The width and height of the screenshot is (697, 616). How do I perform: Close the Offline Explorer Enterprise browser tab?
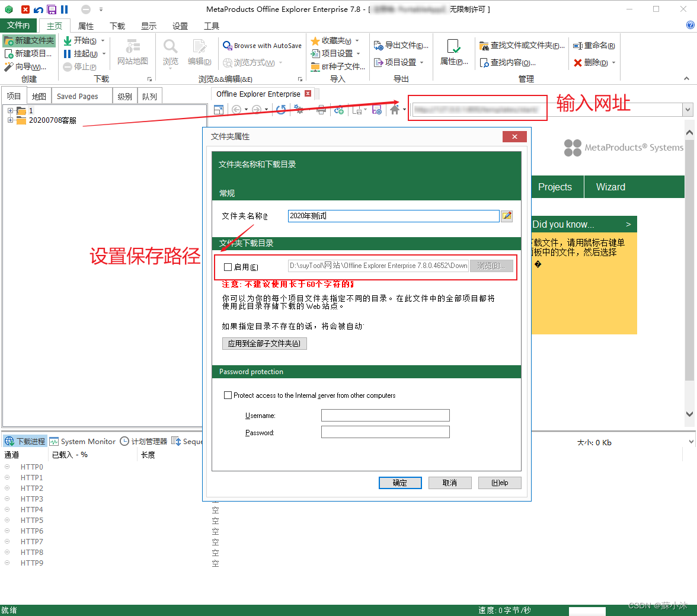pos(308,94)
